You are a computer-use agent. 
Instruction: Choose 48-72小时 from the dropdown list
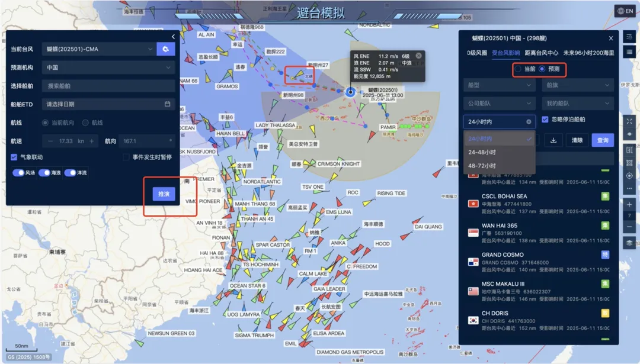pyautogui.click(x=499, y=166)
